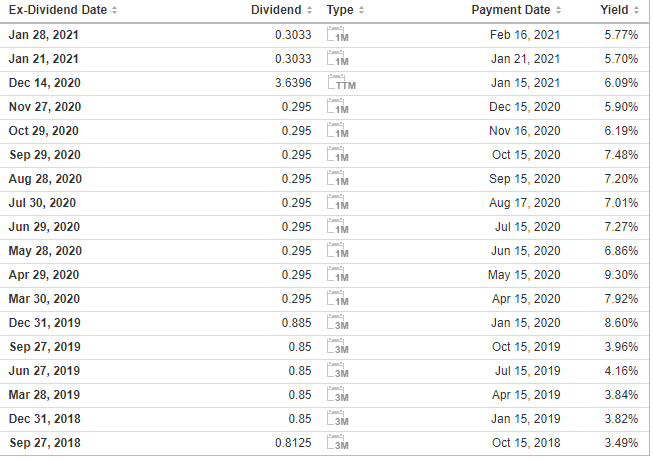This screenshot has width=653, height=462.
Task: Click the Jan 15, 2020 payment date
Action: [x=525, y=323]
